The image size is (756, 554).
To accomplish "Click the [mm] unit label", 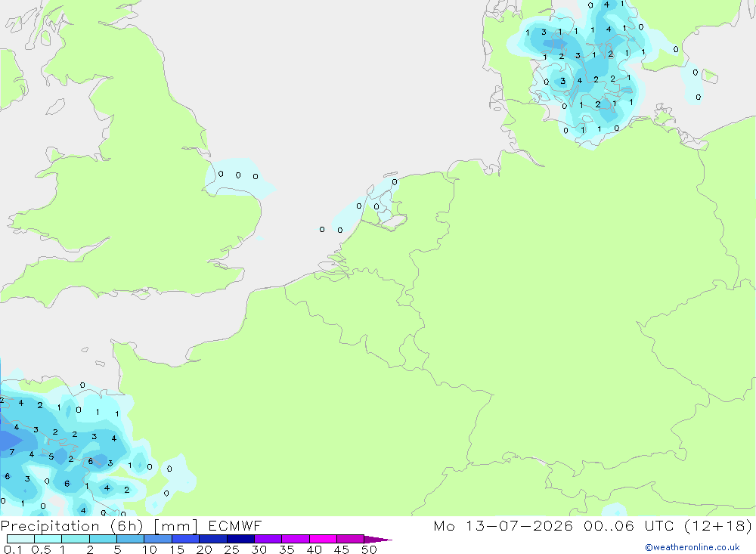I will point(175,526).
